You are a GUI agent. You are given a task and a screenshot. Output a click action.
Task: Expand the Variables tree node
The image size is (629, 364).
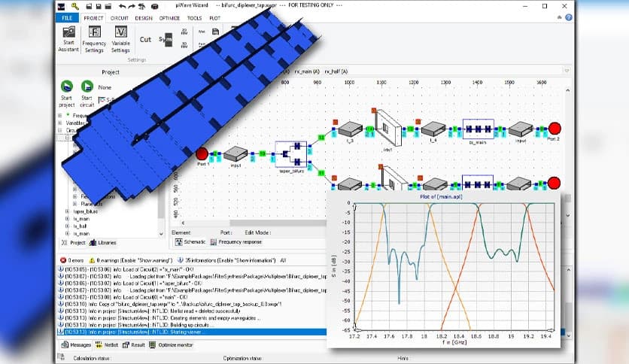click(x=60, y=123)
